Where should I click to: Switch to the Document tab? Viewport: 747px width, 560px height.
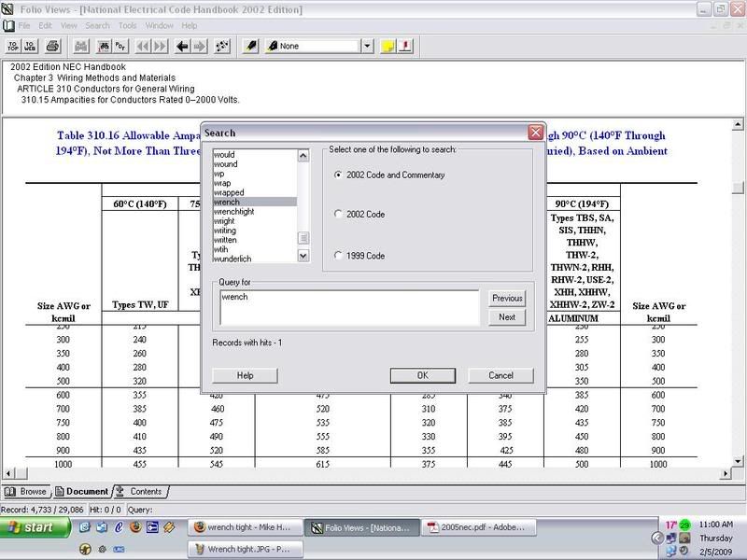coord(81,492)
